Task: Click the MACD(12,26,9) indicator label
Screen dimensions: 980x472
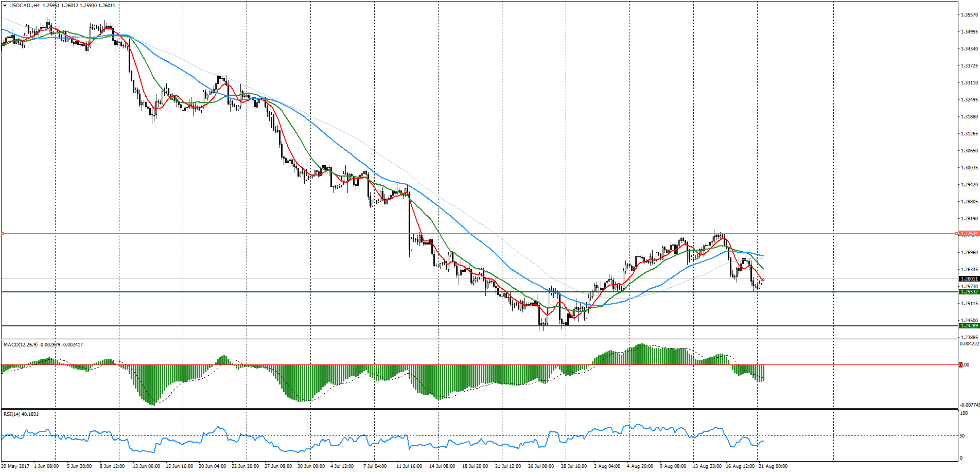Action: (x=21, y=344)
